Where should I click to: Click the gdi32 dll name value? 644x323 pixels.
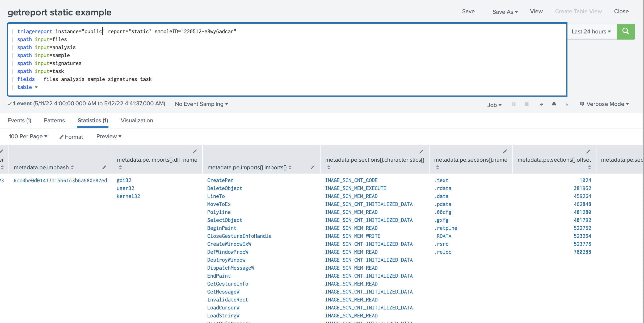coord(124,180)
